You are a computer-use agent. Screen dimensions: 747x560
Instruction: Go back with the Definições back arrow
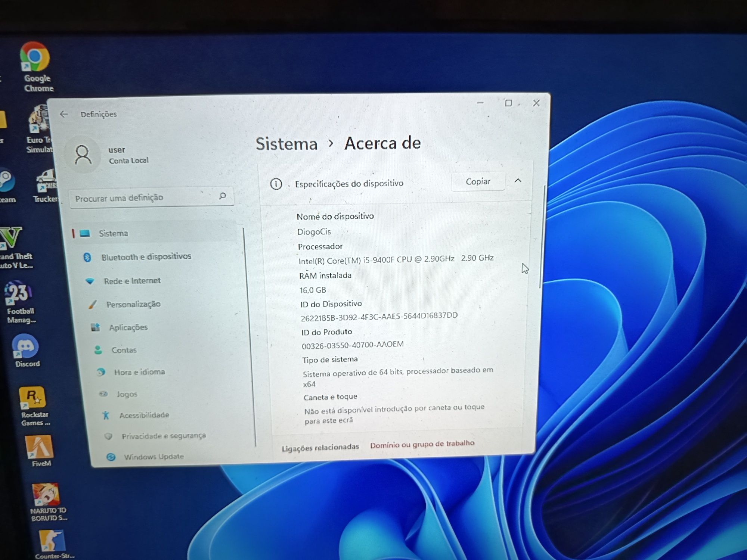tap(64, 114)
